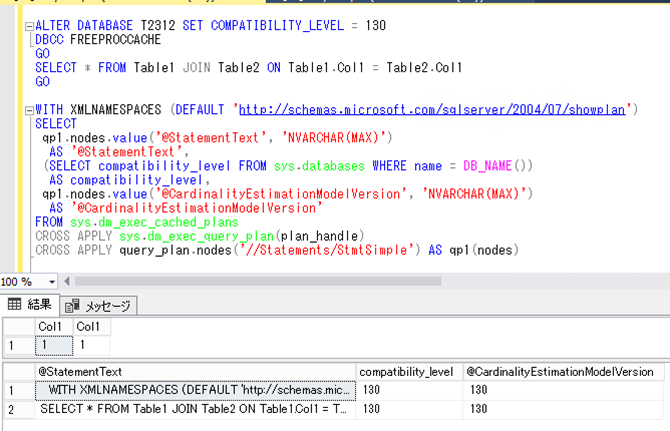
Task: Click compatibility_level value 130 in row 2
Action: 408,409
